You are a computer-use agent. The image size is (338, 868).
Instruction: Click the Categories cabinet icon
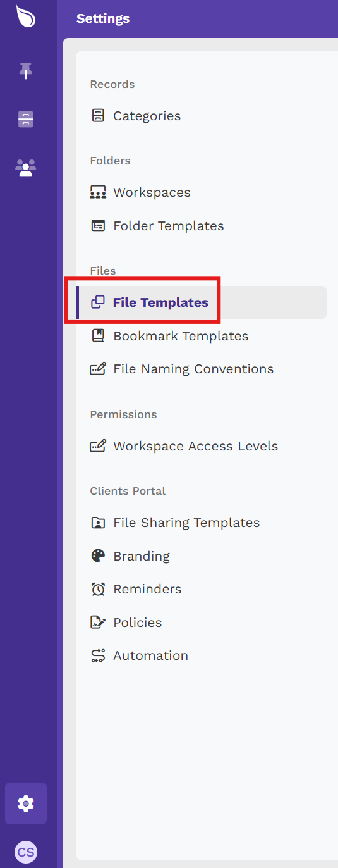98,116
